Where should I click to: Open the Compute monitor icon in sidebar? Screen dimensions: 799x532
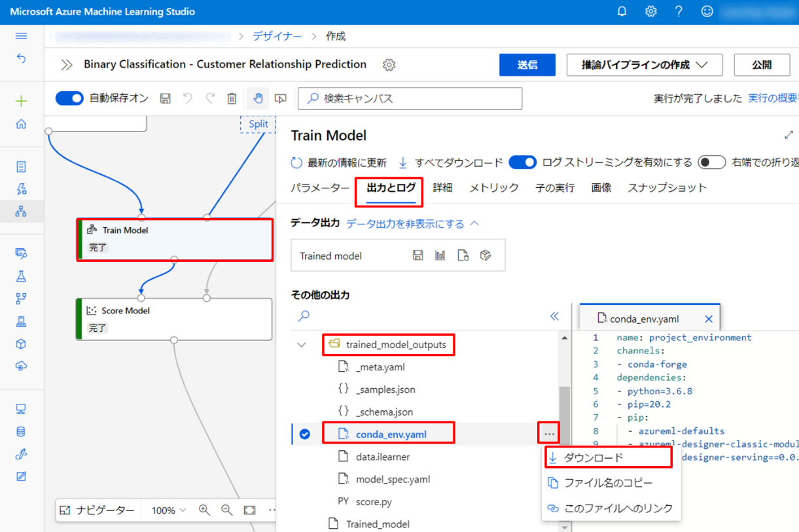[21, 410]
